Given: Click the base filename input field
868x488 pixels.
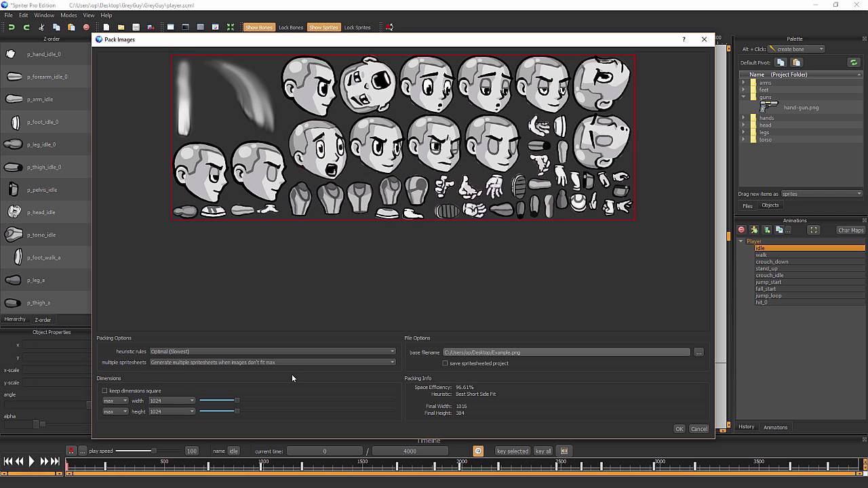Looking at the screenshot, I should click(x=566, y=352).
